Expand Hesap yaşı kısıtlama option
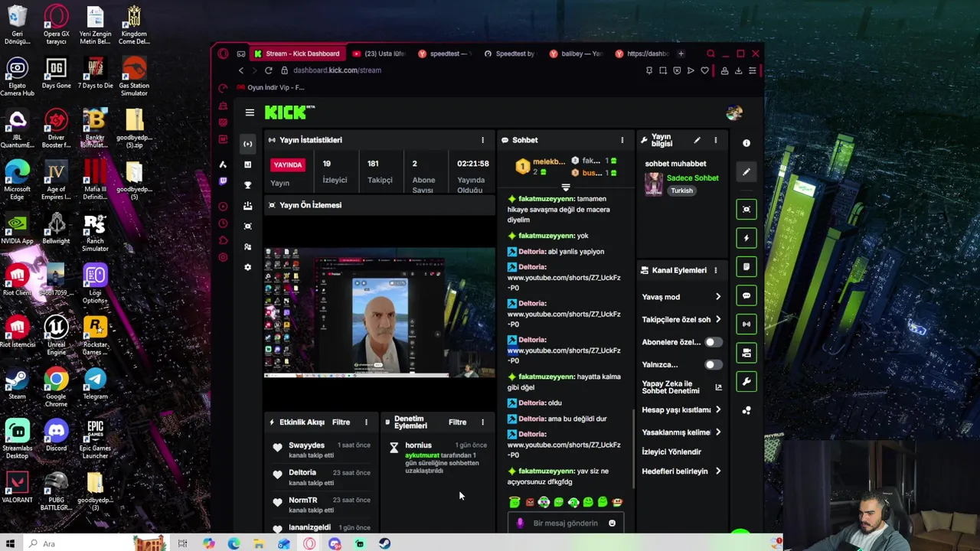Screen dimensions: 980x551 pyautogui.click(x=681, y=409)
